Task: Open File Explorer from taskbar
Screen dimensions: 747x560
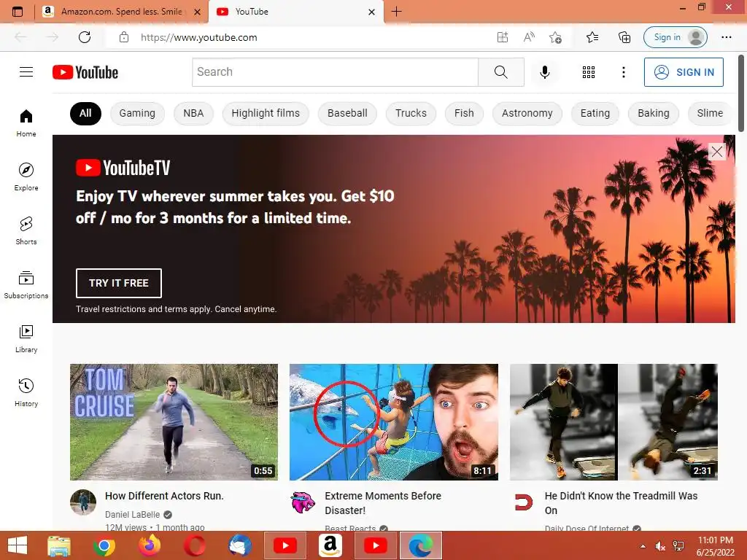Action: (59, 545)
